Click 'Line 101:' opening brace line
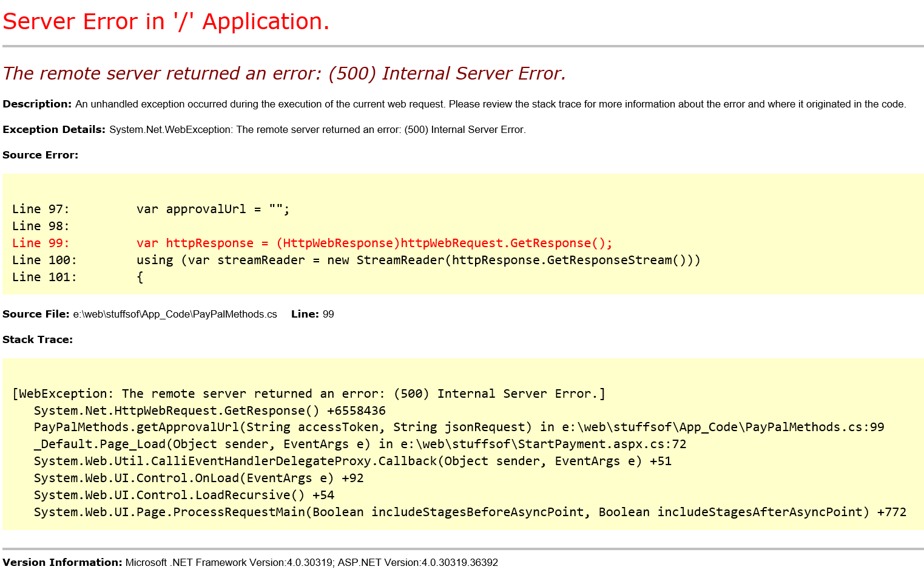This screenshot has width=924, height=572. click(78, 277)
